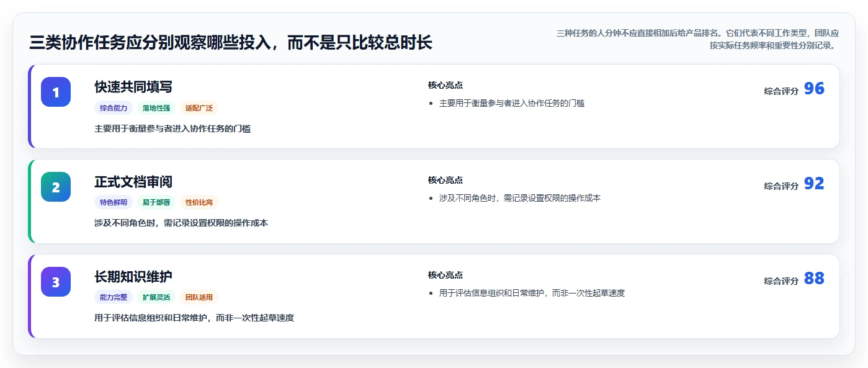Click the top-right note 三种任务的人分钟不应直接相加
Viewport: 868px width, 368px height.
coord(697,39)
